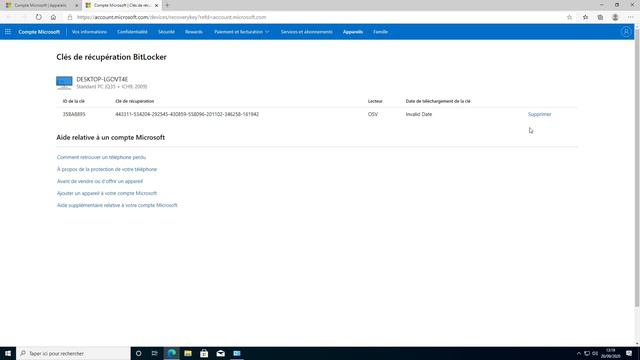Close the active Clés de récupération tab
Viewport: 640px width, 360px height.
(156, 6)
